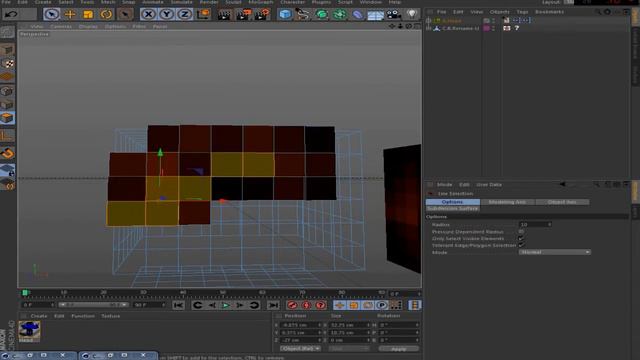This screenshot has width=640, height=360.
Task: Add a camera object icon
Action: pyautogui.click(x=393, y=14)
